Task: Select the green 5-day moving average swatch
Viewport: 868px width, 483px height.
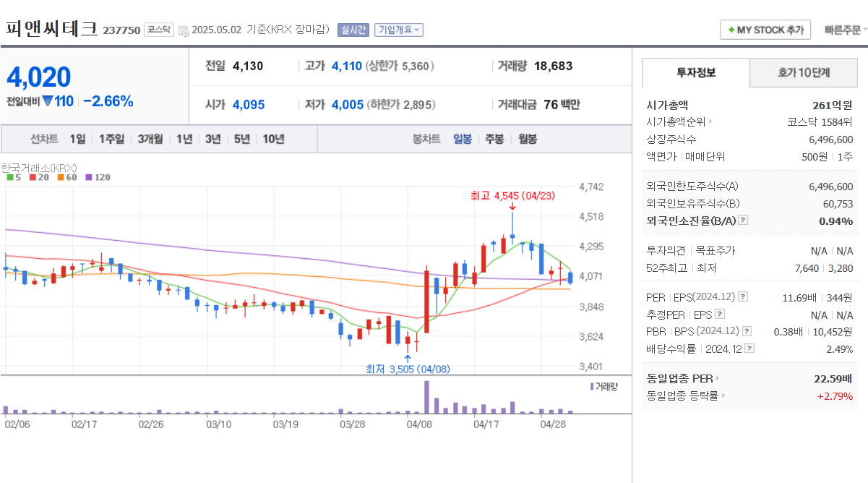Action: tap(9, 176)
